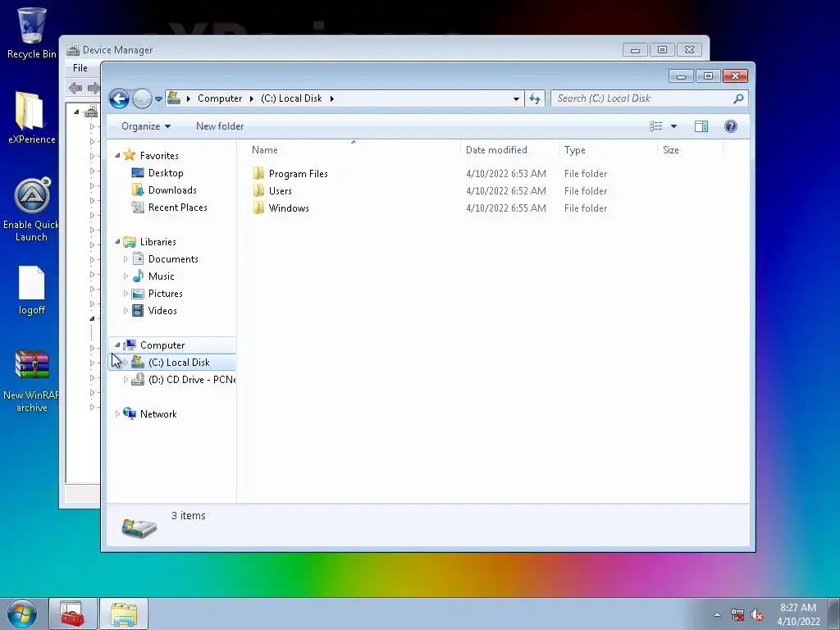Open the Music library
840x630 pixels.
click(162, 276)
